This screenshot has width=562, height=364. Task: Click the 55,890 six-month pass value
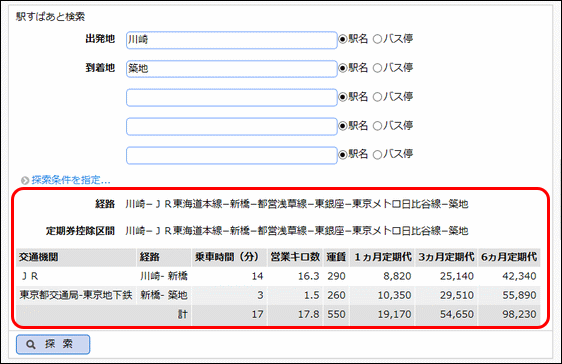519,295
